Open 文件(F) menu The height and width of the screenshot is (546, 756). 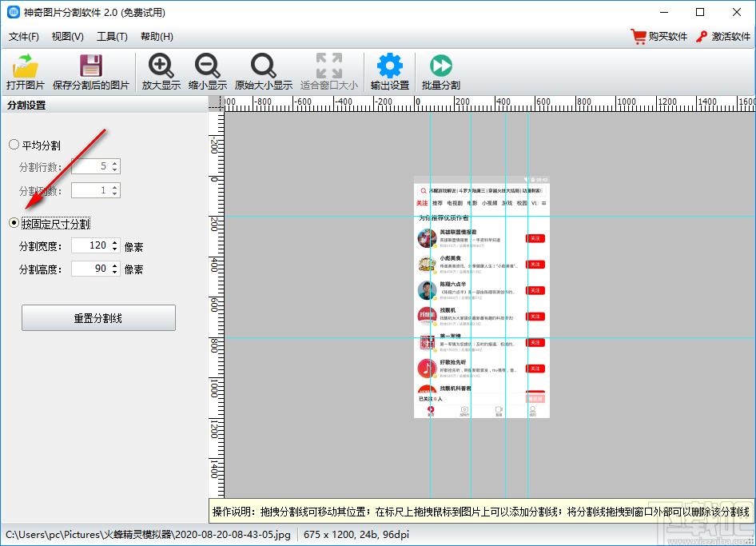coord(24,37)
